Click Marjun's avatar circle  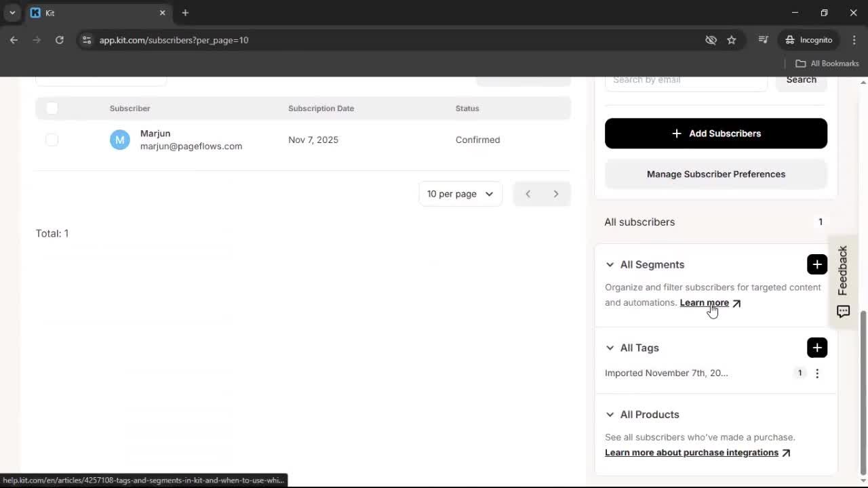(119, 139)
